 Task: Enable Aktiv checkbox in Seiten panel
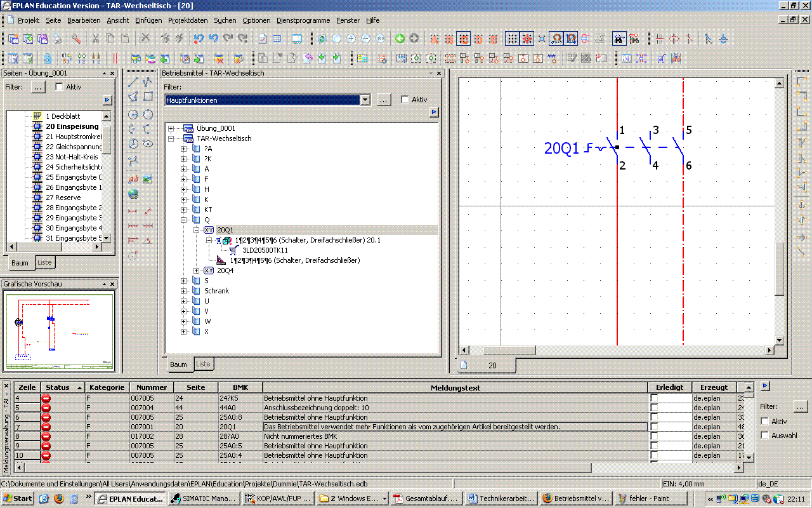(x=60, y=87)
